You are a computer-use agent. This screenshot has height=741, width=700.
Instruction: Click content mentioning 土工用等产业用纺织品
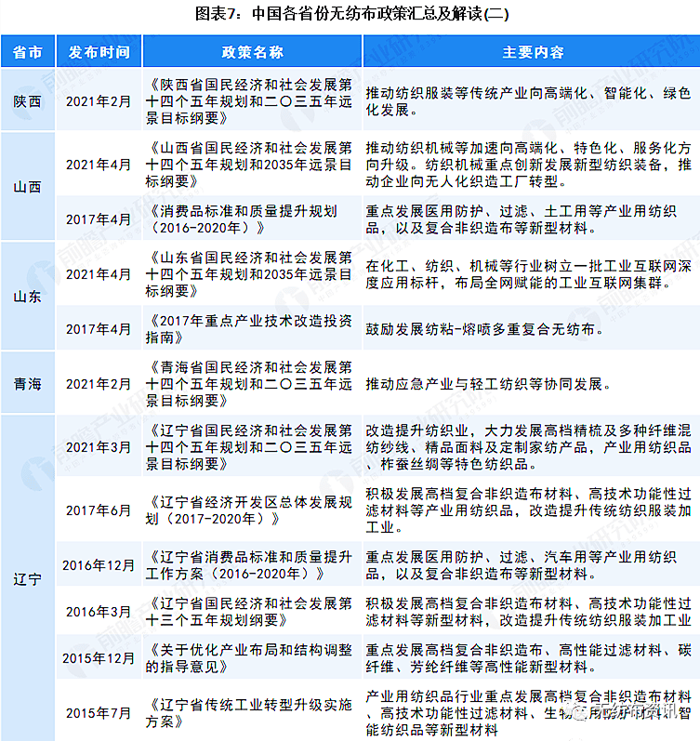point(521,219)
